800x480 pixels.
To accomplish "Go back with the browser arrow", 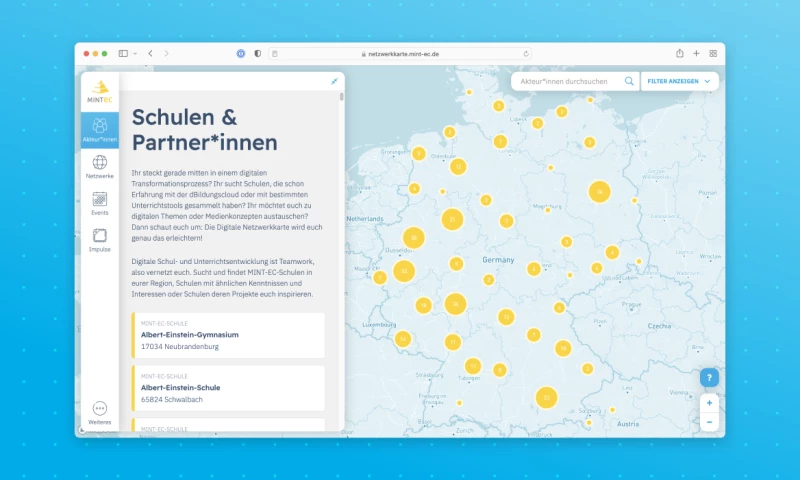I will (151, 54).
